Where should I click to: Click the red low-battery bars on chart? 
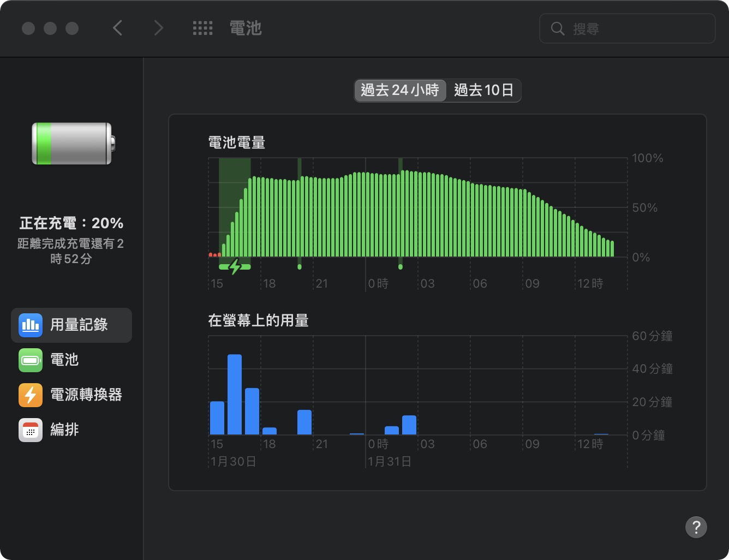click(x=214, y=255)
